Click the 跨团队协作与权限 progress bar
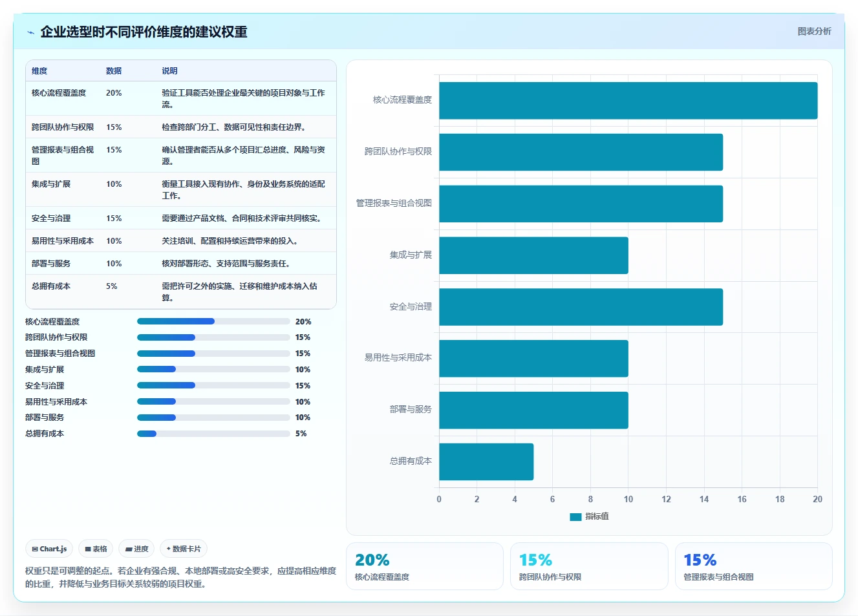Screen dimensions: 858x616 [x=213, y=337]
